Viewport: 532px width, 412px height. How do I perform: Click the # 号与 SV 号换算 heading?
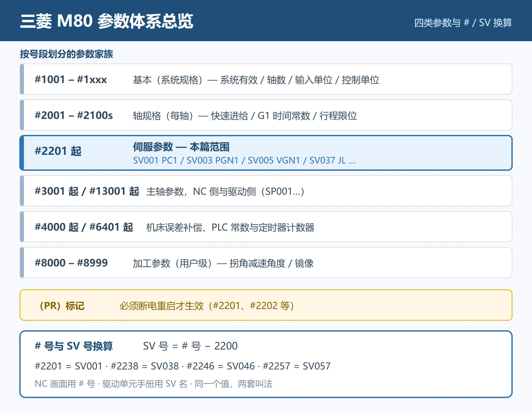pos(74,346)
